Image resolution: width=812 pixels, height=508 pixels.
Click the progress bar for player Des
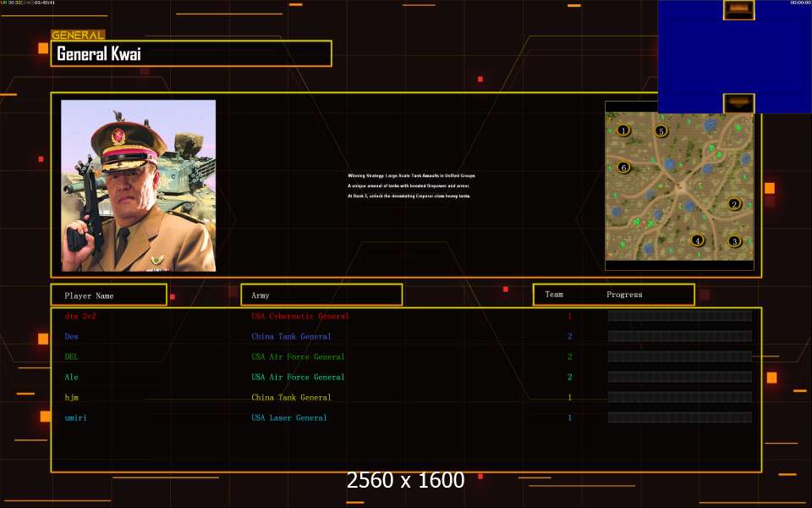[x=679, y=337]
